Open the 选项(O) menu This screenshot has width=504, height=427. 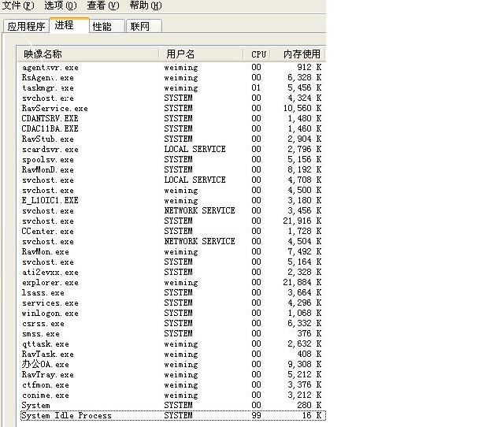pos(61,6)
